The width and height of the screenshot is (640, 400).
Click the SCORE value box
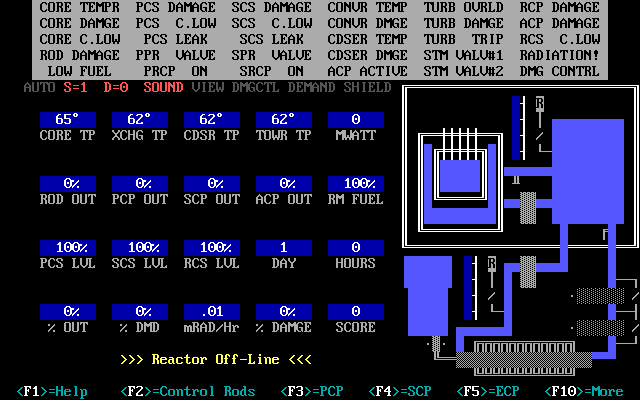coord(356,312)
